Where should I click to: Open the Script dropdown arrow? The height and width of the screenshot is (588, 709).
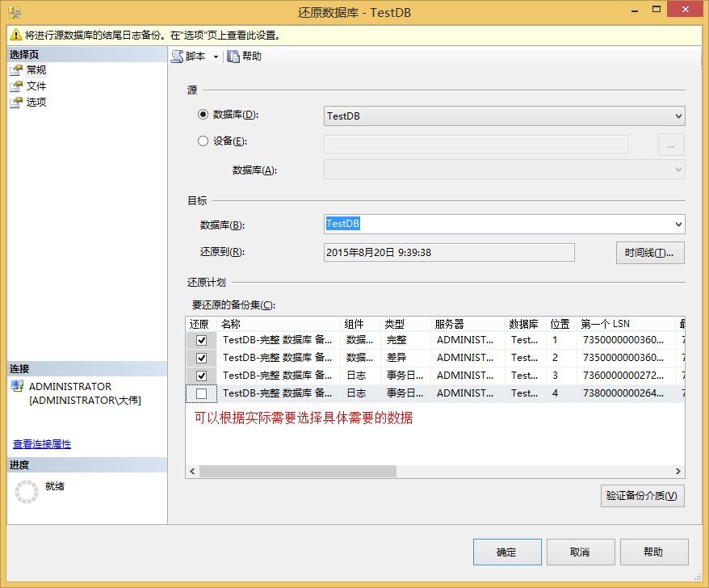pos(216,57)
